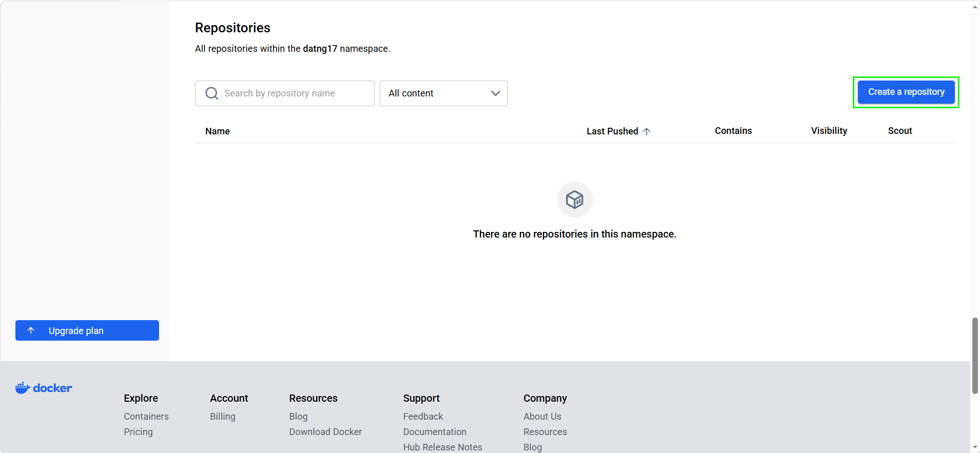The height and width of the screenshot is (453, 980).
Task: Open the Feedback link
Action: (x=423, y=417)
